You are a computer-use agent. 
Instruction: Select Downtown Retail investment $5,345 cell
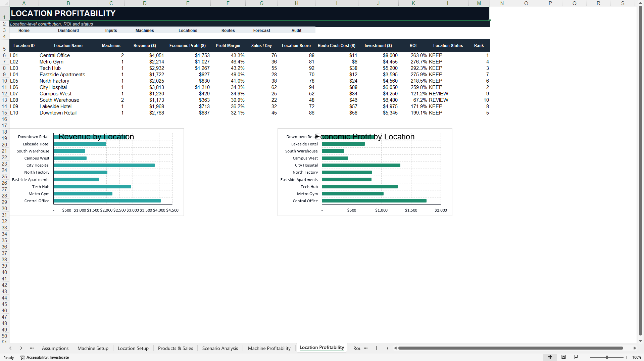point(378,113)
